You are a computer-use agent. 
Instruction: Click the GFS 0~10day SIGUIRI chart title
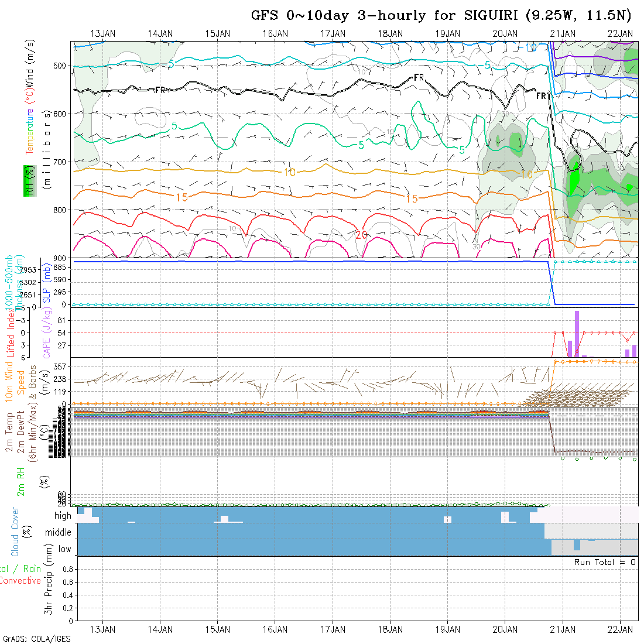(441, 15)
